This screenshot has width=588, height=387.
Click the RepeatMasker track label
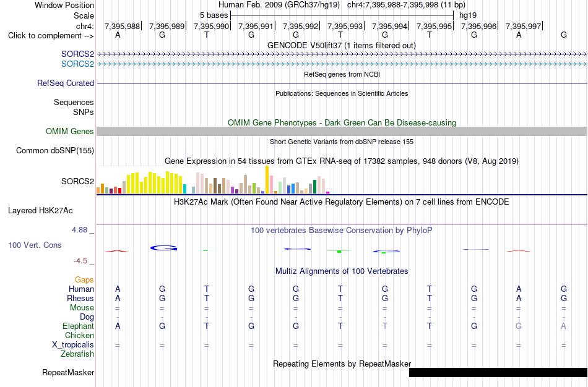point(68,372)
